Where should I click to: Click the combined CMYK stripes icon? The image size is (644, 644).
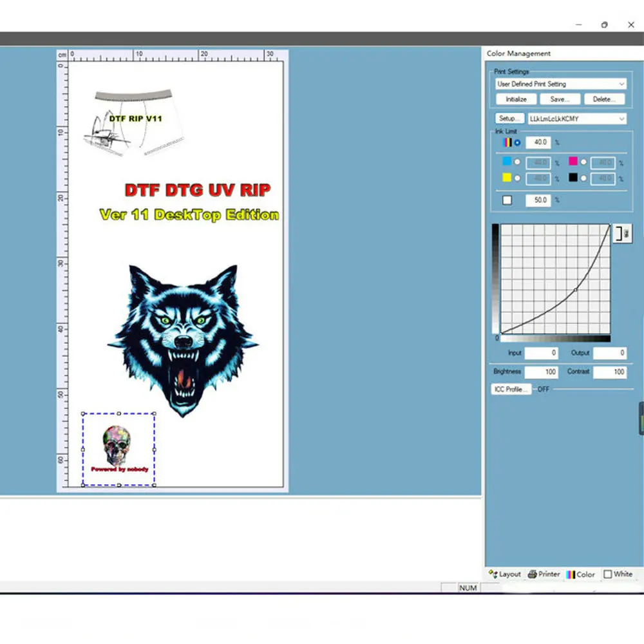click(507, 142)
